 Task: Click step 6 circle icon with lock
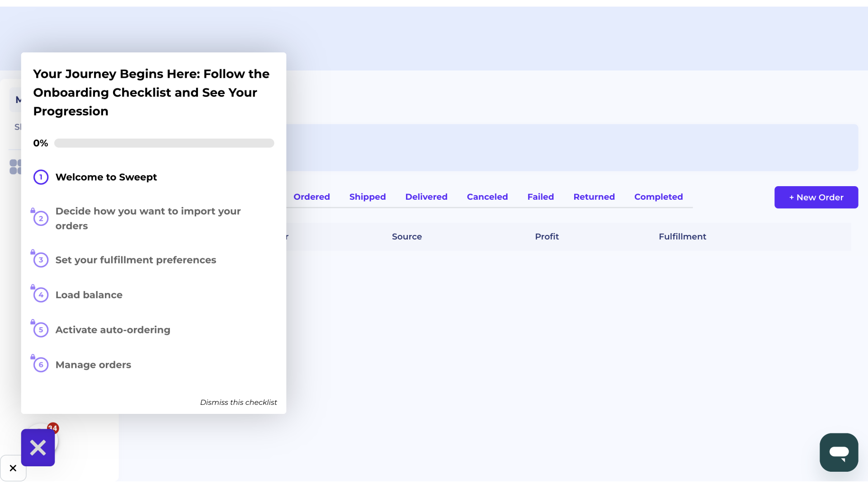(x=41, y=365)
